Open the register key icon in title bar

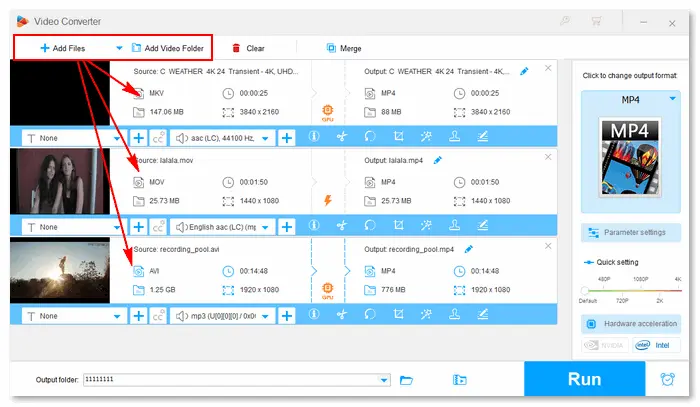tap(565, 21)
